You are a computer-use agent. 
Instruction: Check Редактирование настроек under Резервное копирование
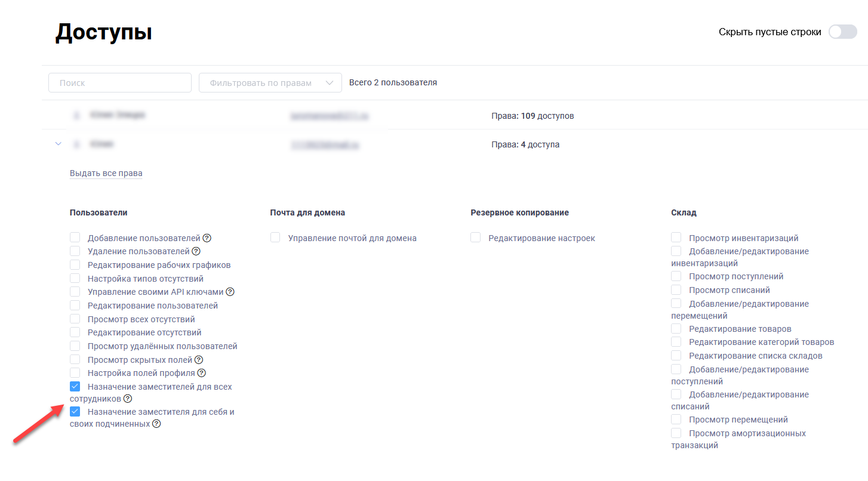coord(476,238)
